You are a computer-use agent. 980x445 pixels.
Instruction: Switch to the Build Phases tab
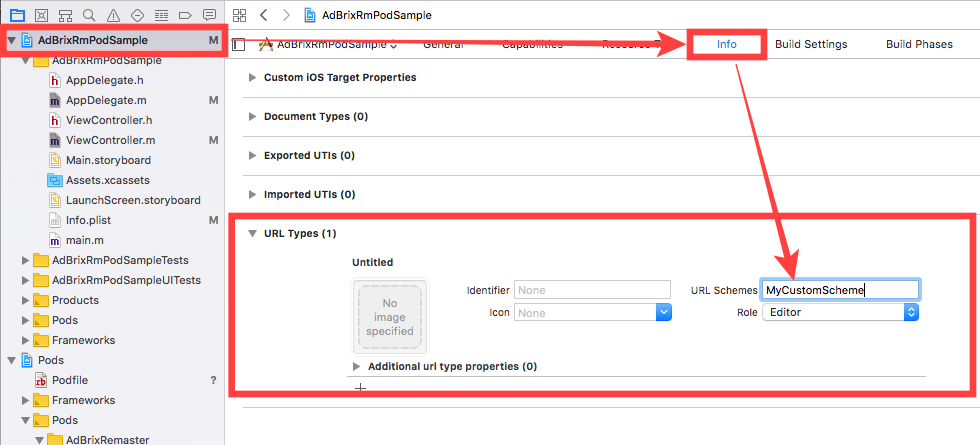[919, 44]
